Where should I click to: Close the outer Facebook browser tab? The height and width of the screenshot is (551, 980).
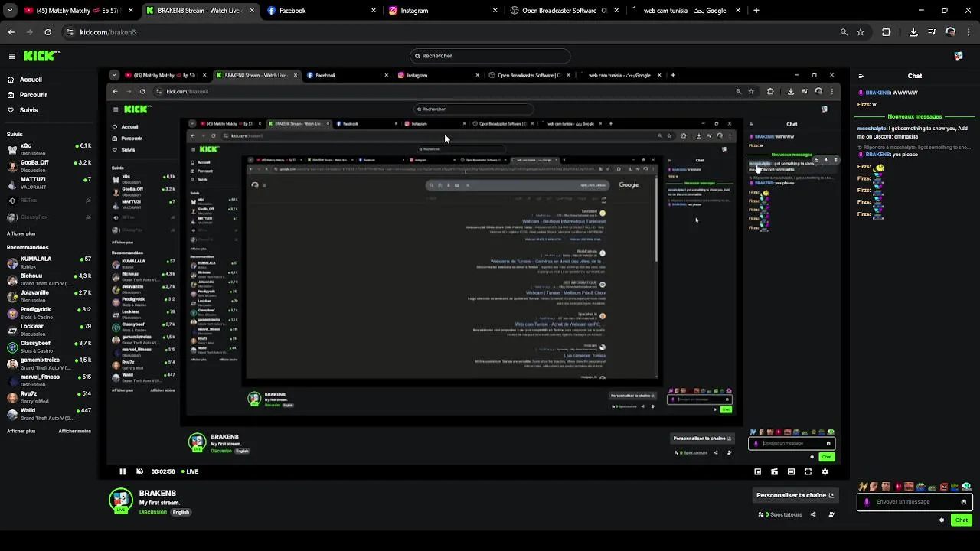[x=374, y=11]
